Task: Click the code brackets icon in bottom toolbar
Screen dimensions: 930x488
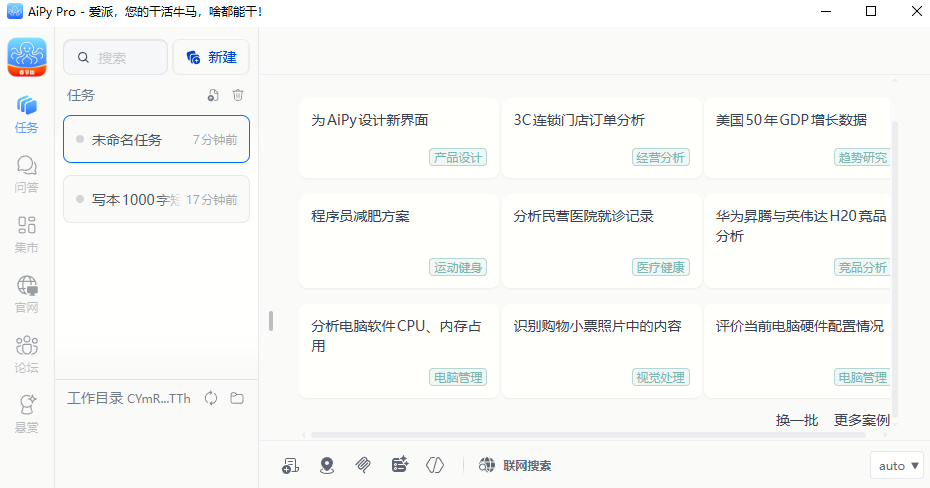Action: click(434, 465)
